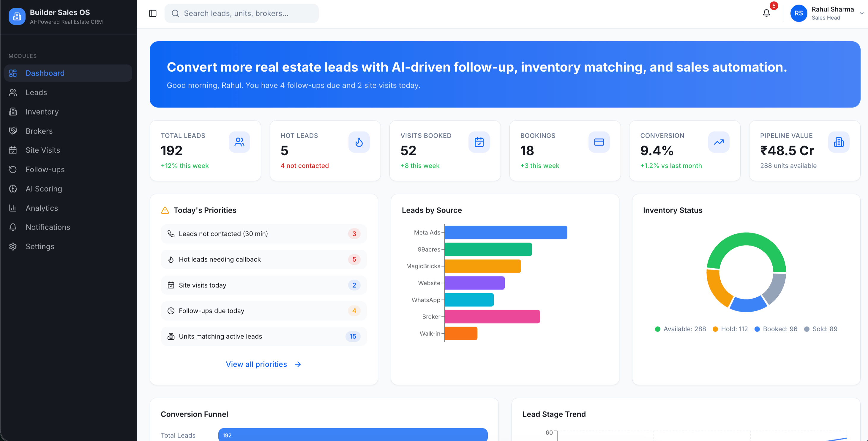
Task: Click the Walk-in bar in chart
Action: (461, 333)
